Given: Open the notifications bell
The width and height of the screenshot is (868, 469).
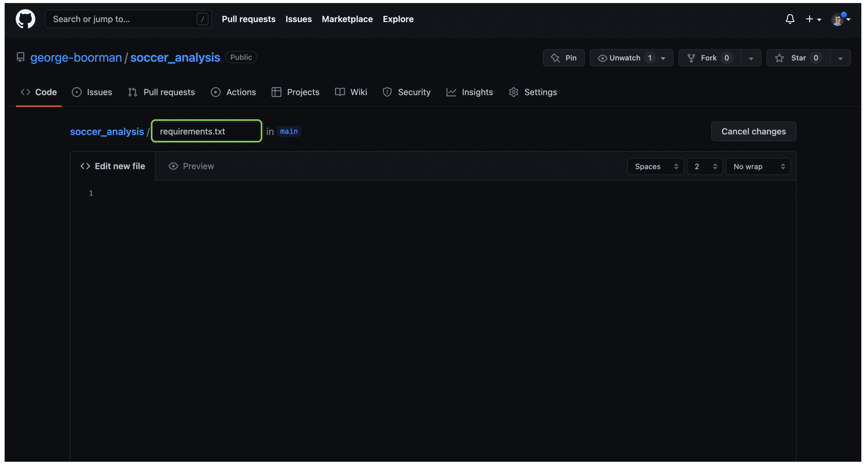Looking at the screenshot, I should [790, 19].
